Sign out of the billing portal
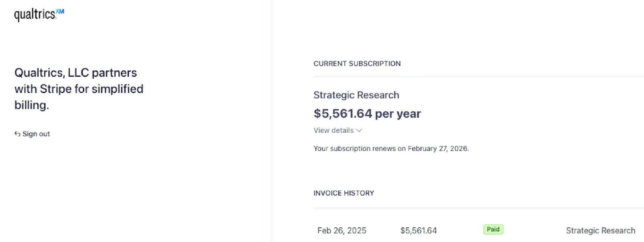 point(32,133)
